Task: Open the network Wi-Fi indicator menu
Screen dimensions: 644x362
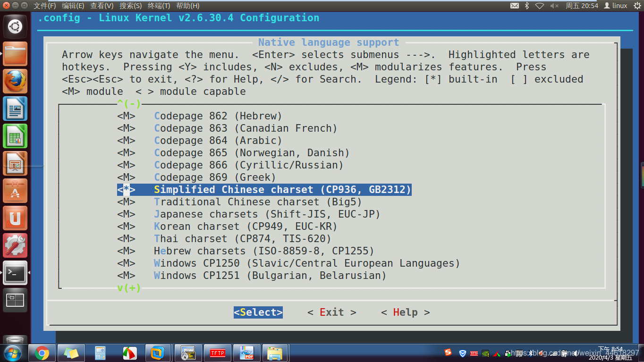Action: click(540, 6)
